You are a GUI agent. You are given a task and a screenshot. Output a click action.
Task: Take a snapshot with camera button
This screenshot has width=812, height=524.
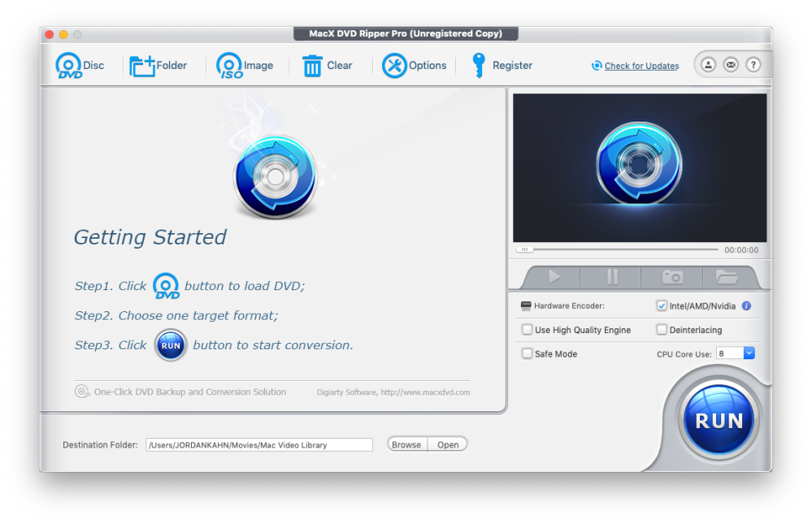tap(672, 277)
